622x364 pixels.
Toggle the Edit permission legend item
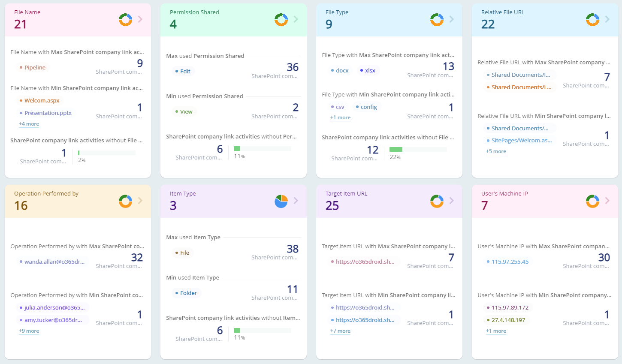click(183, 71)
